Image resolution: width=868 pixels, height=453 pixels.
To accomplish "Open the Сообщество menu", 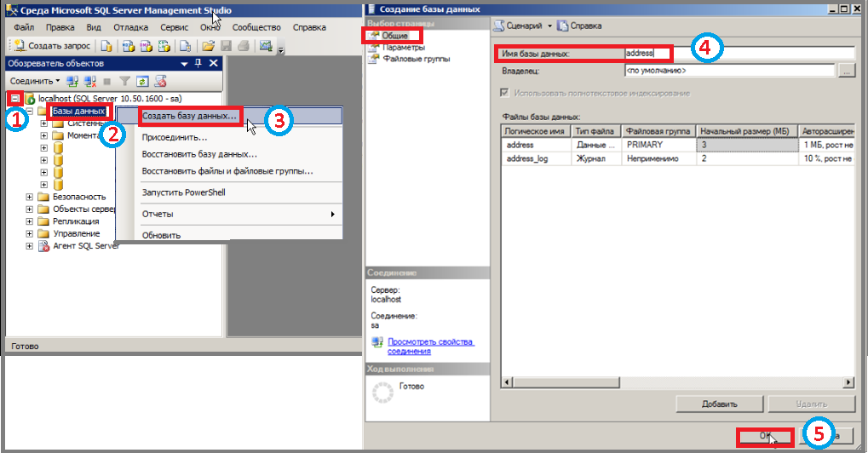I will (x=256, y=27).
